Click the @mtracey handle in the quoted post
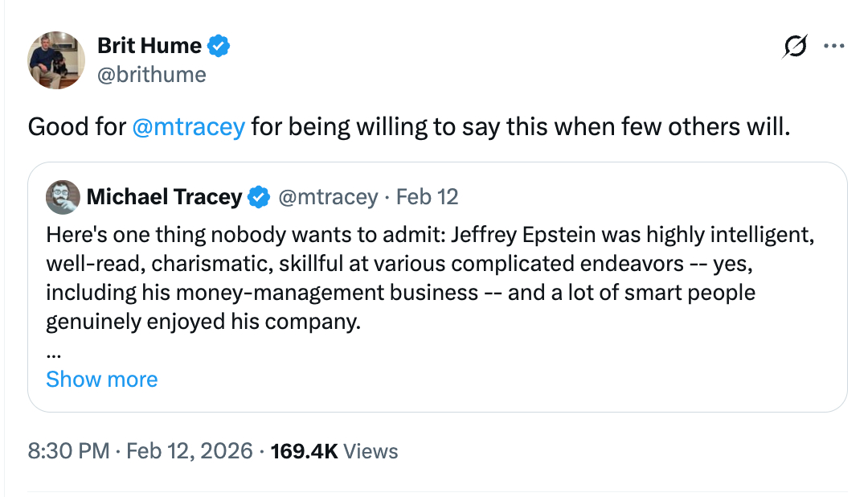 (327, 197)
